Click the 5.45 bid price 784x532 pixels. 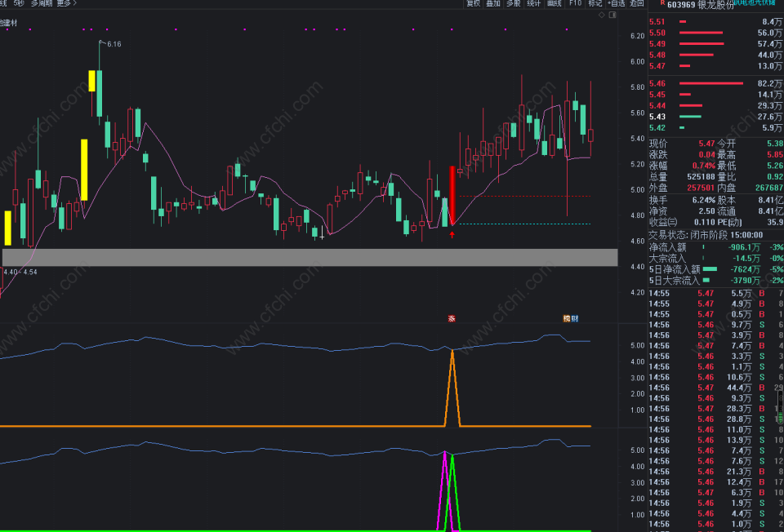(657, 95)
